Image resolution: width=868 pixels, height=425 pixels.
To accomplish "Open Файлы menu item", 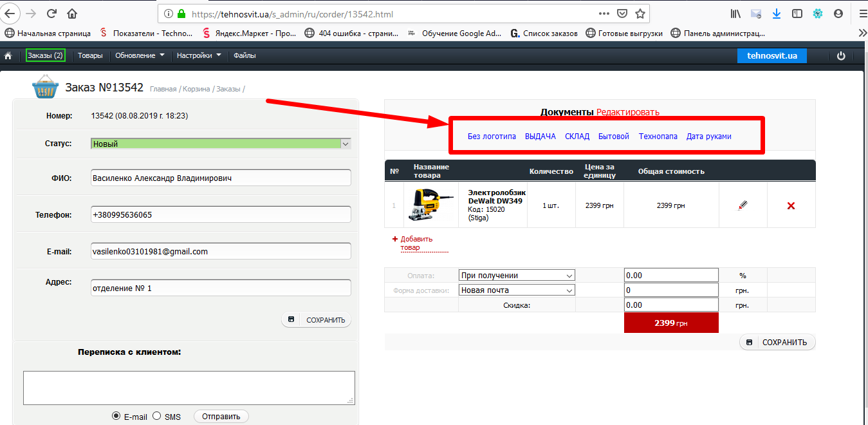I will click(x=245, y=56).
